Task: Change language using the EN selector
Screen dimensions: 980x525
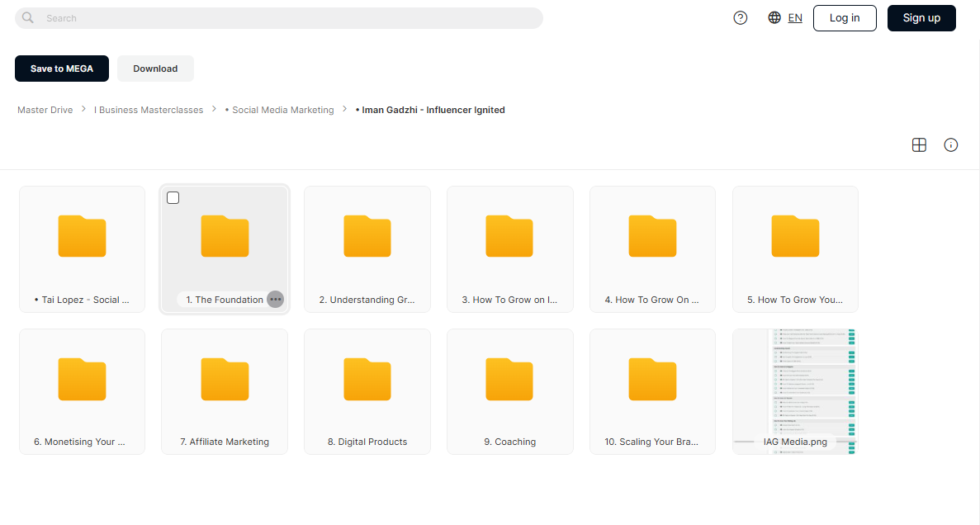Action: [795, 18]
